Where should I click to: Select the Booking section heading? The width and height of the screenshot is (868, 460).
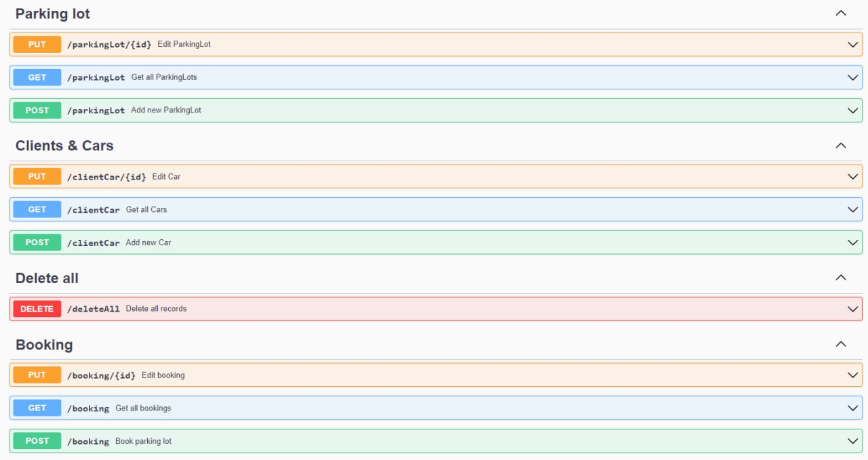pos(44,345)
